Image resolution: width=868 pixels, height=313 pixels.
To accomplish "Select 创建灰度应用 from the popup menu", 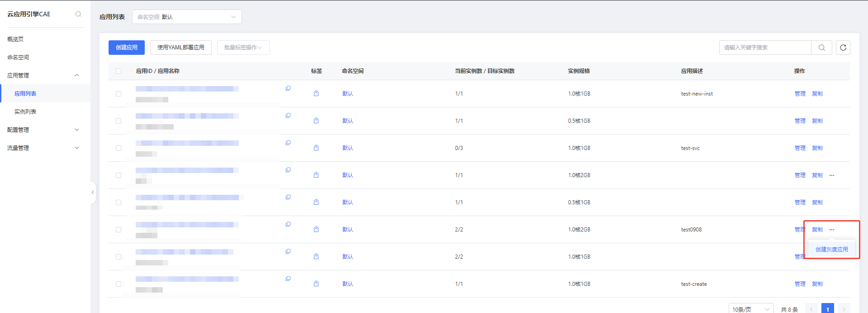I will tap(831, 249).
